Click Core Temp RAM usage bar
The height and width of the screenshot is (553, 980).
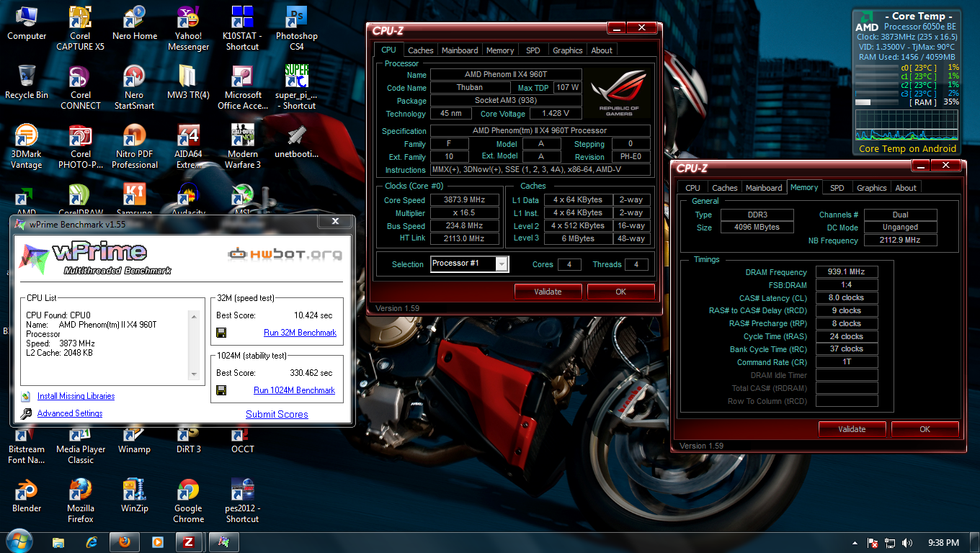876,102
